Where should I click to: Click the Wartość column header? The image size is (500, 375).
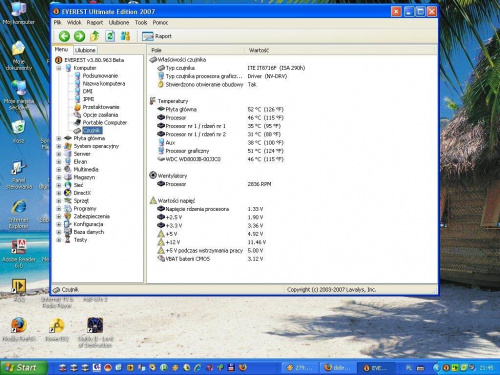340,50
